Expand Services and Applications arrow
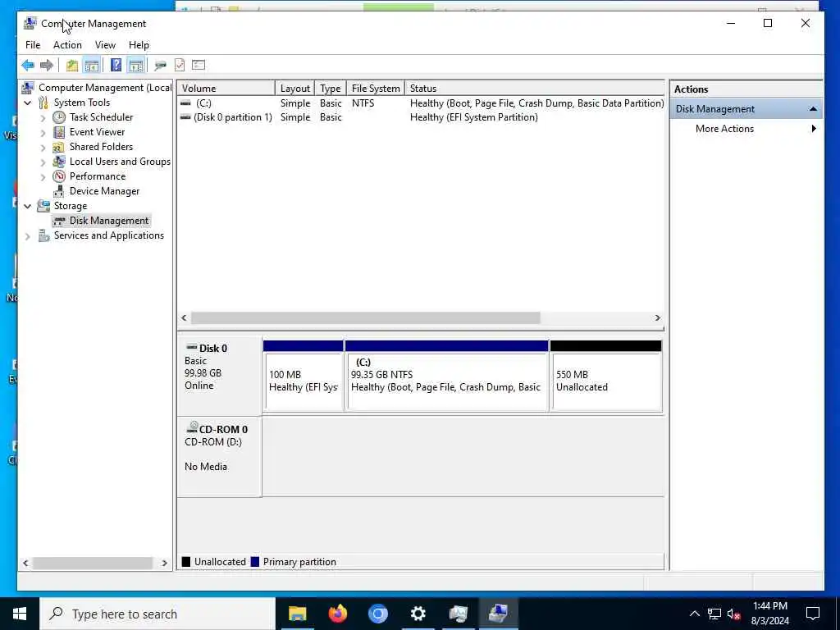This screenshot has width=840, height=630. point(28,236)
